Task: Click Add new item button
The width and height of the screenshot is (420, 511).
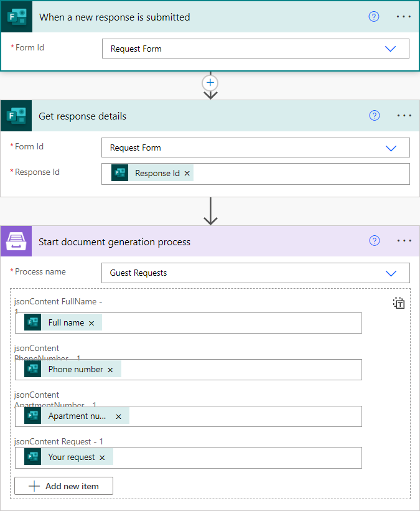Action: 64,486
